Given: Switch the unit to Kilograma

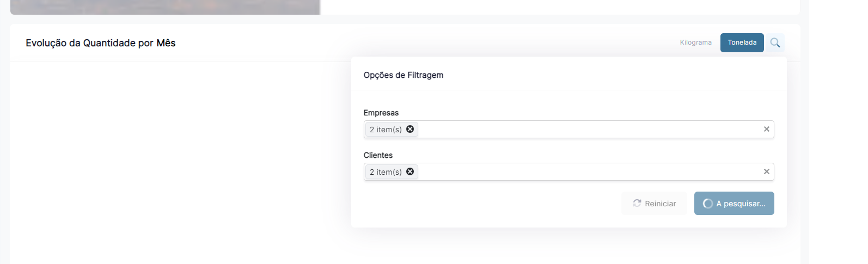Looking at the screenshot, I should pyautogui.click(x=695, y=42).
